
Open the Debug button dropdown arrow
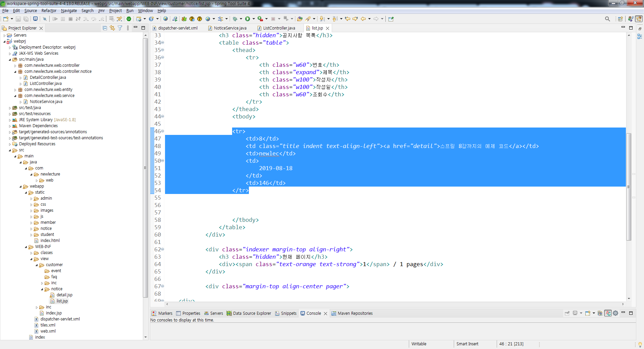241,19
